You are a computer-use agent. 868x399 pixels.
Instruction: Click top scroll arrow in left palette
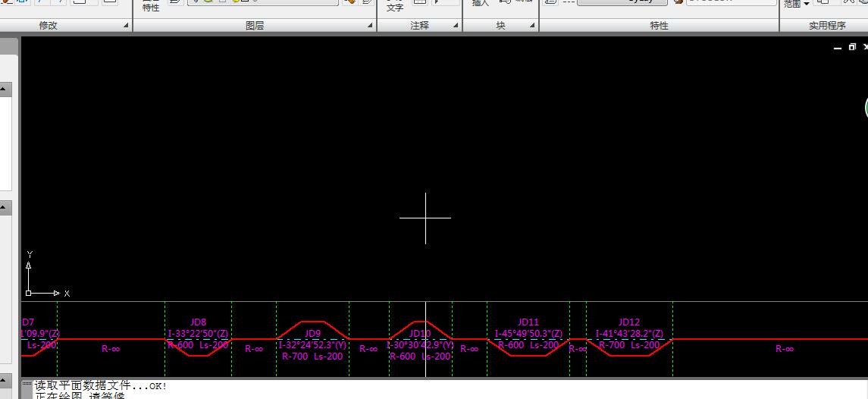click(x=3, y=90)
